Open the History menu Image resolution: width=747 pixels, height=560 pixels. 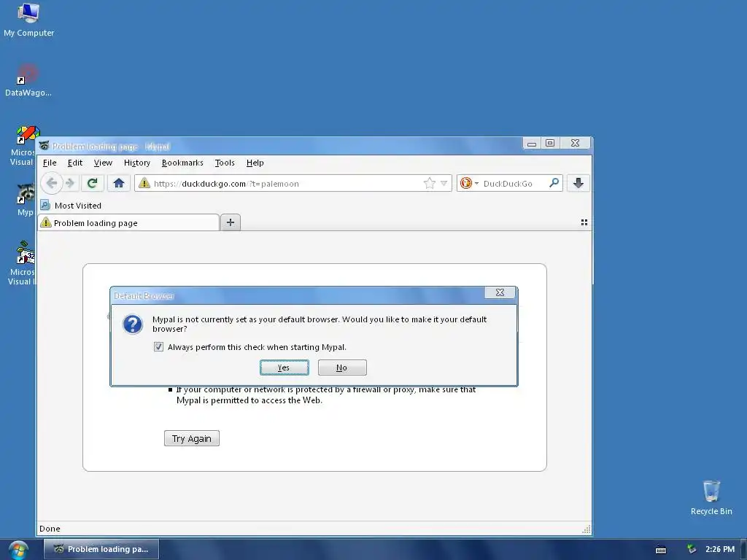tap(136, 163)
